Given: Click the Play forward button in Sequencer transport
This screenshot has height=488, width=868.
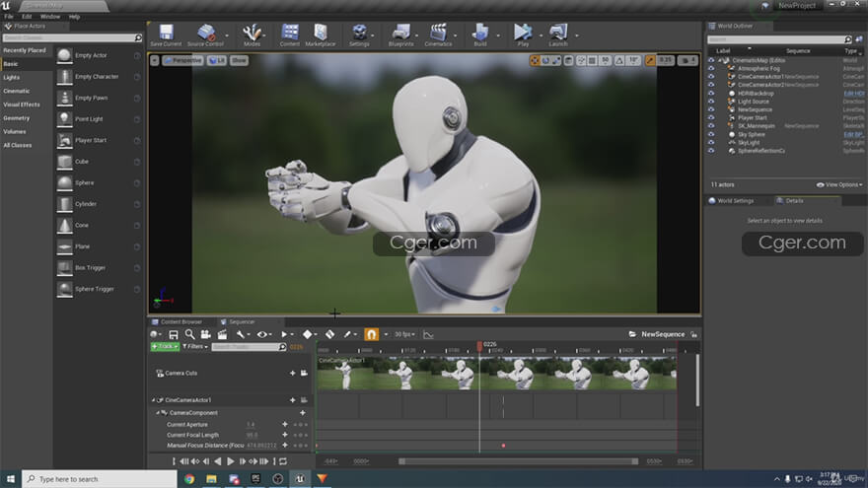Looking at the screenshot, I should (x=230, y=461).
